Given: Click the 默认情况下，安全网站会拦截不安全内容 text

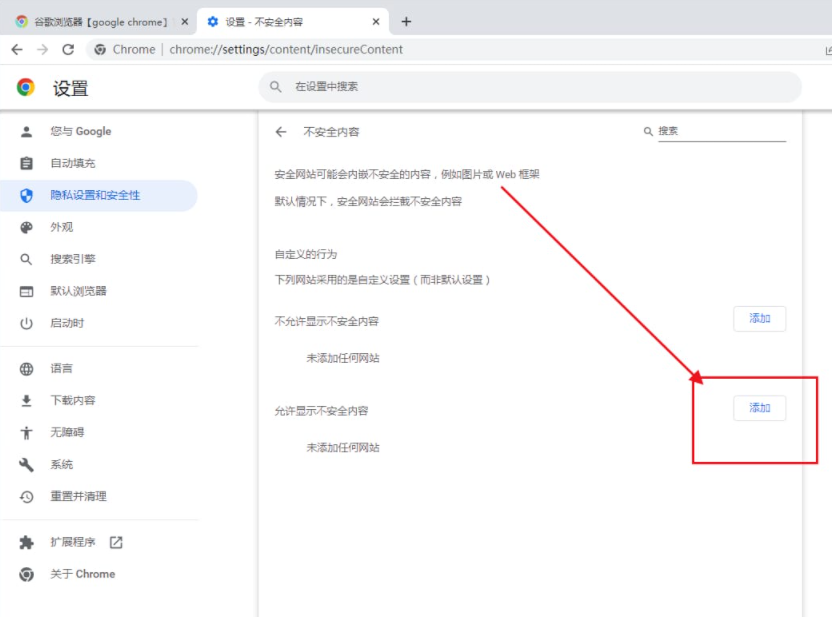Looking at the screenshot, I should [368, 201].
